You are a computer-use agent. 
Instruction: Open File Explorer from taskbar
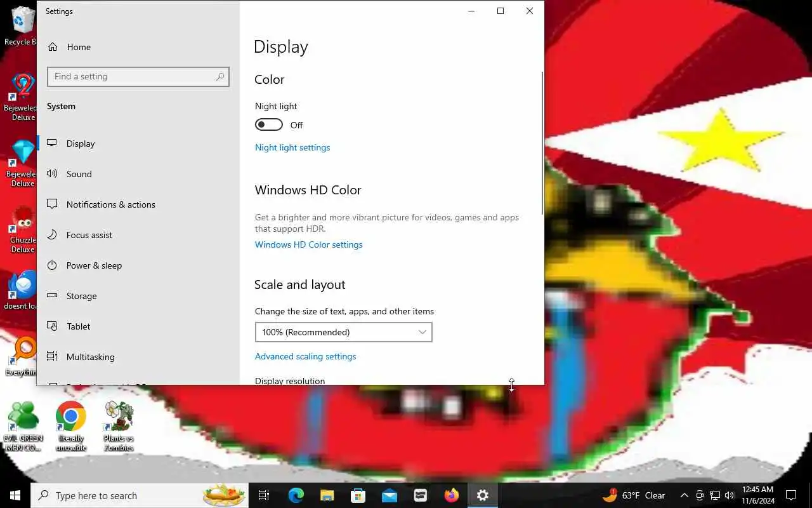327,495
